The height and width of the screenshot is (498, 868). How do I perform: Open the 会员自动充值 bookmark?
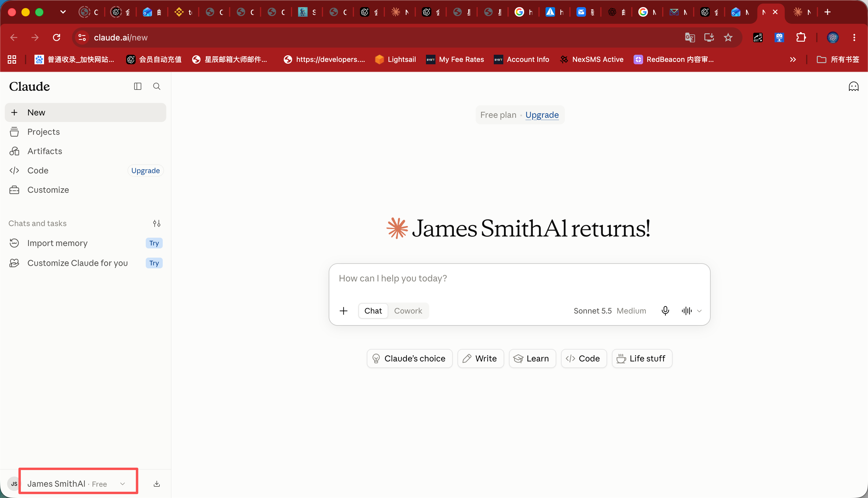154,59
